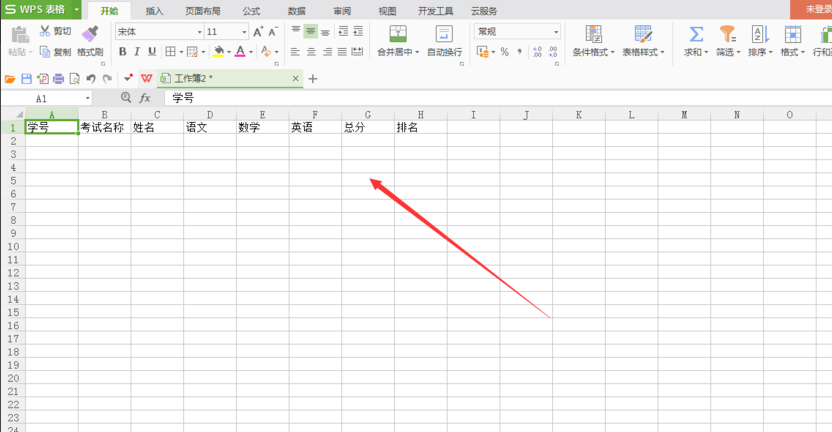Toggle Italic formatting
Viewport: 832px width, 432px height.
click(137, 52)
